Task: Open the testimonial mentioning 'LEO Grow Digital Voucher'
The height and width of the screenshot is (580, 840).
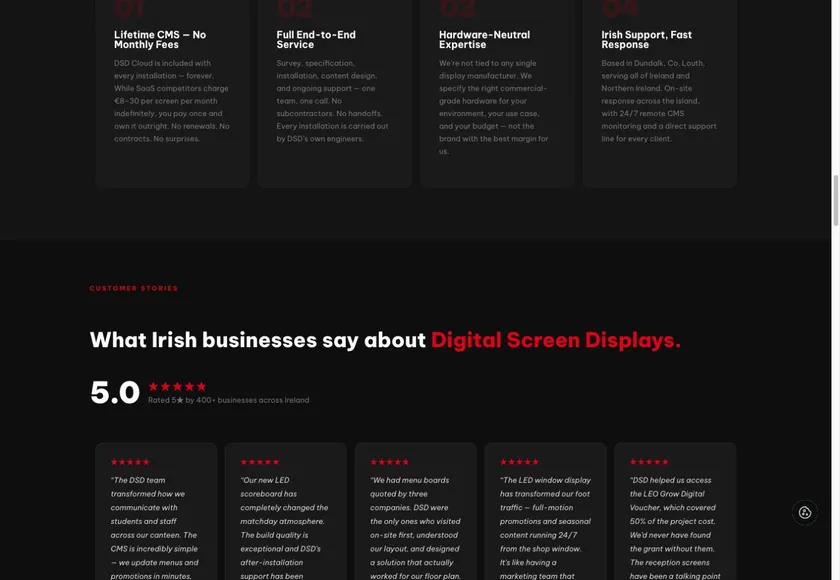Action: point(675,511)
